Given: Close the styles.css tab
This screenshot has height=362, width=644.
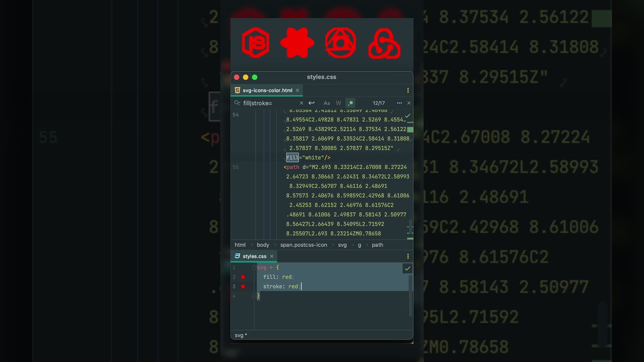Looking at the screenshot, I should pos(272,256).
